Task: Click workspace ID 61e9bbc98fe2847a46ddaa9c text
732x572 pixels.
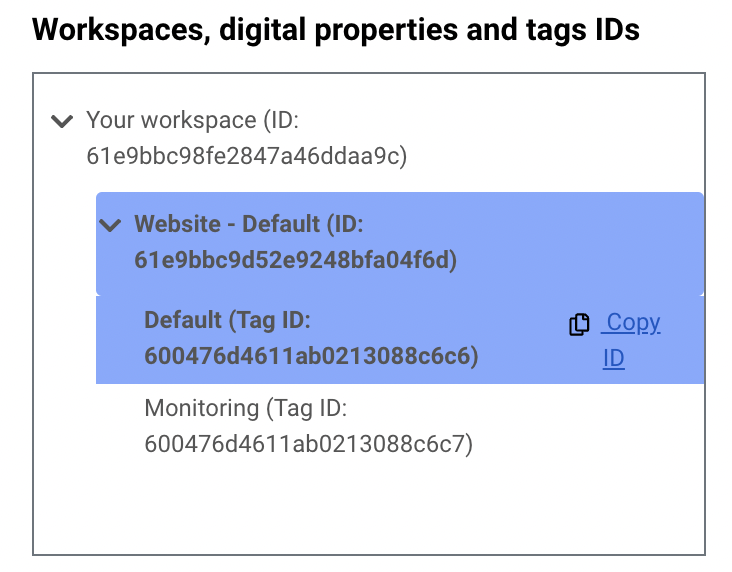Action: click(x=246, y=156)
